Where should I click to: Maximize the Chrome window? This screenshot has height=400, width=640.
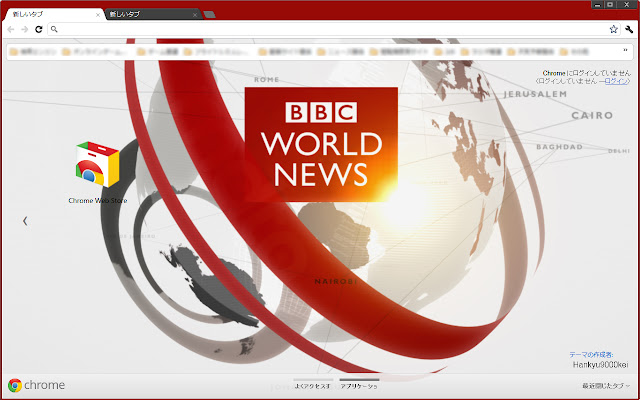(610, 4)
